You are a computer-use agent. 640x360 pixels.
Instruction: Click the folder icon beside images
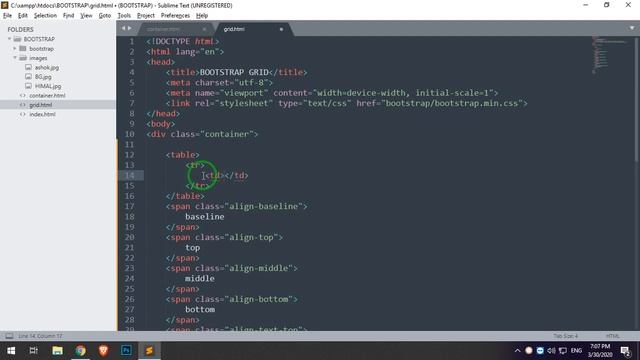coord(23,58)
